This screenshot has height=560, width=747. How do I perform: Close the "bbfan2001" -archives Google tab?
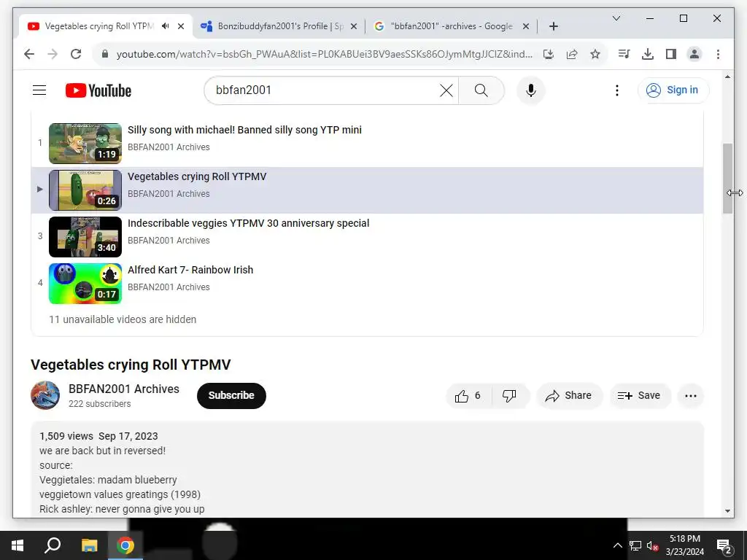526,26
